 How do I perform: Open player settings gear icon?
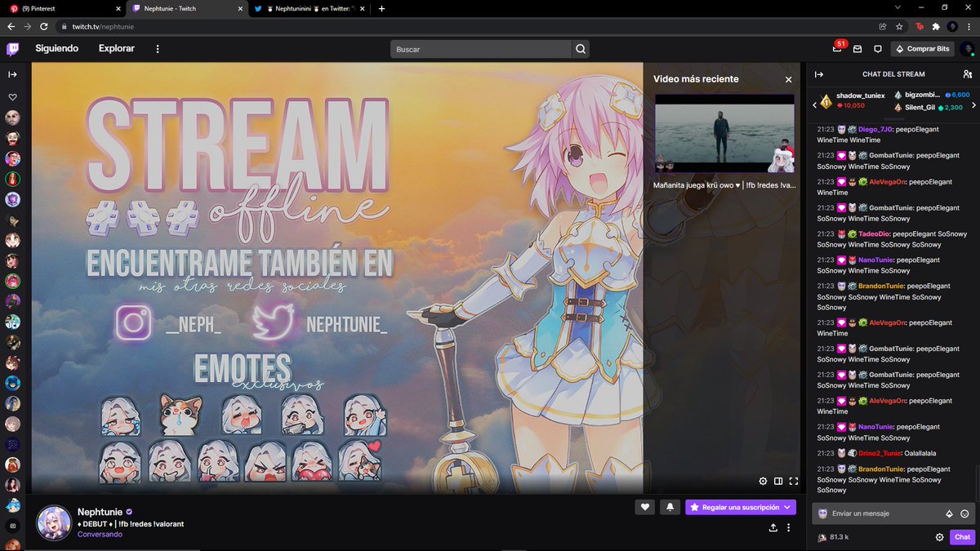tap(763, 482)
